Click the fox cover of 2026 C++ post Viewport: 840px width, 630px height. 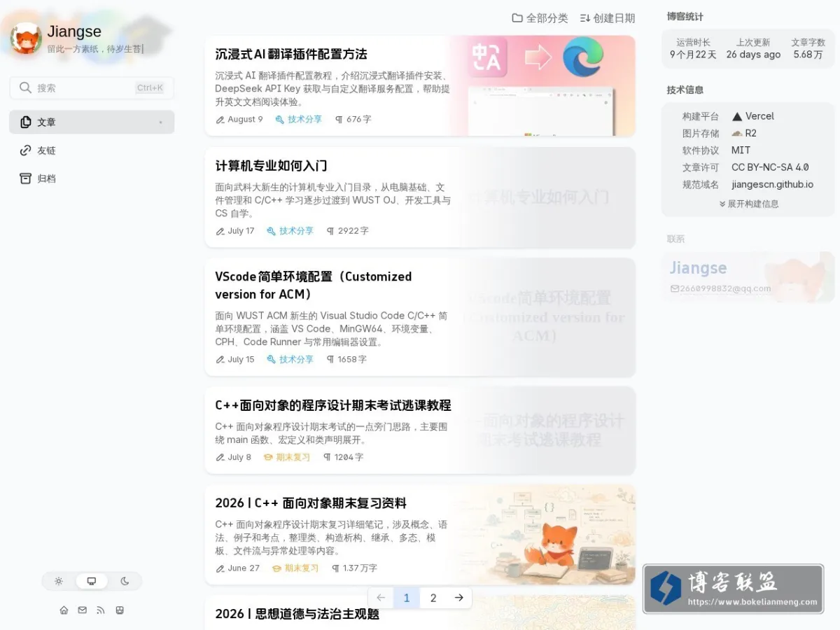click(x=542, y=534)
